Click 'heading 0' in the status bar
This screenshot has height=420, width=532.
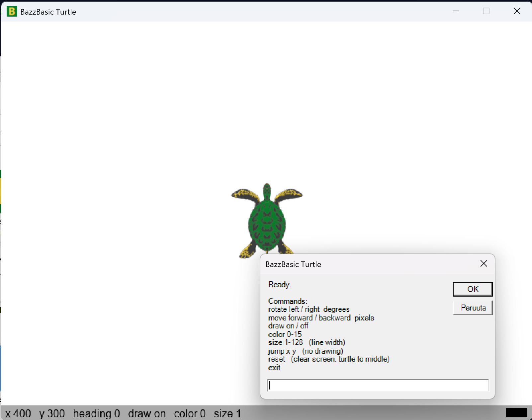tap(96, 414)
